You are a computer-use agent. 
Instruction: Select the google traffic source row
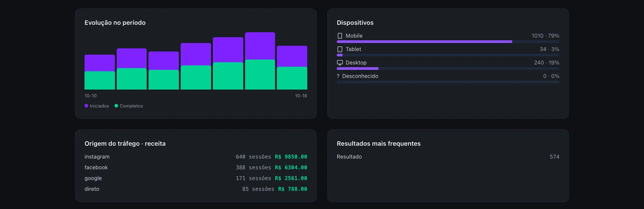[196, 178]
